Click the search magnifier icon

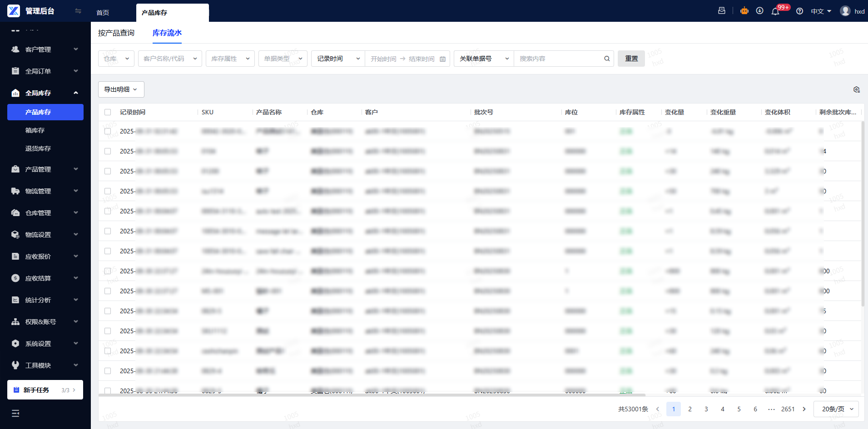point(607,59)
